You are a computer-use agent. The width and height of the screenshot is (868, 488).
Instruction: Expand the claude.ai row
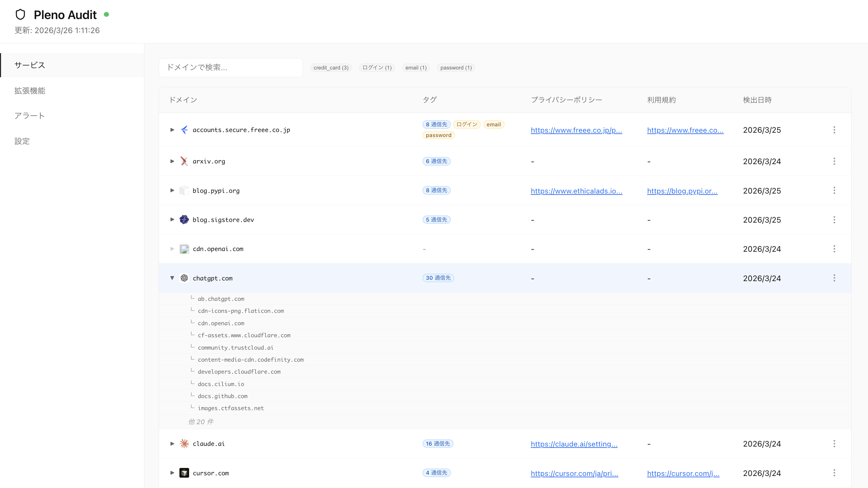click(x=172, y=444)
